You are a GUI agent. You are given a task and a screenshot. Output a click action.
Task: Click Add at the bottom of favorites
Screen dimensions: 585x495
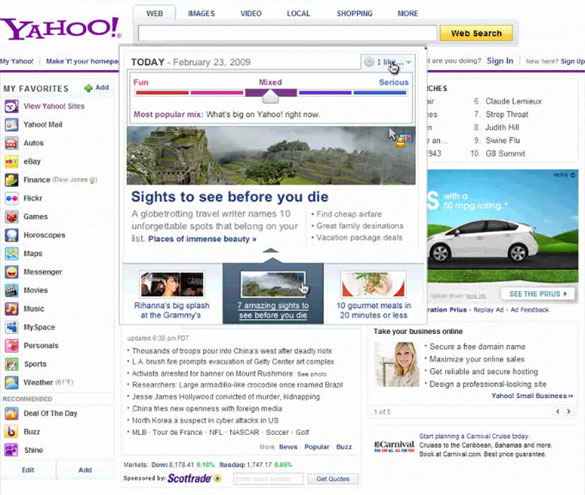(x=85, y=470)
